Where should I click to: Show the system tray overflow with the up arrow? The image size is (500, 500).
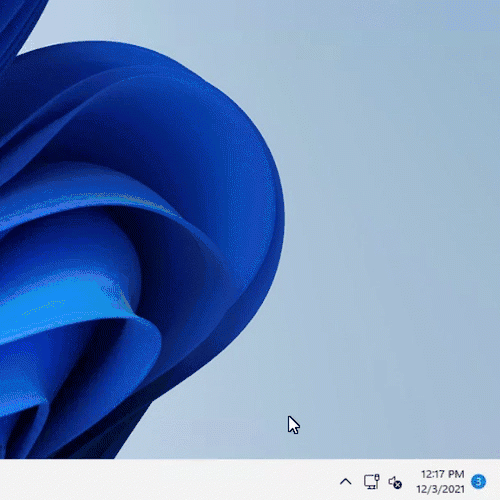click(346, 482)
